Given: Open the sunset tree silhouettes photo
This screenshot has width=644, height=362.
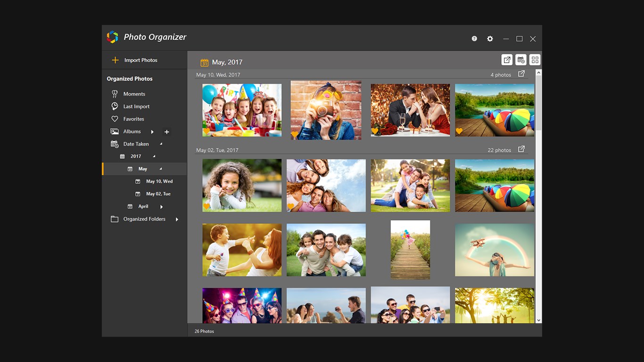Looking at the screenshot, I should pos(495,305).
